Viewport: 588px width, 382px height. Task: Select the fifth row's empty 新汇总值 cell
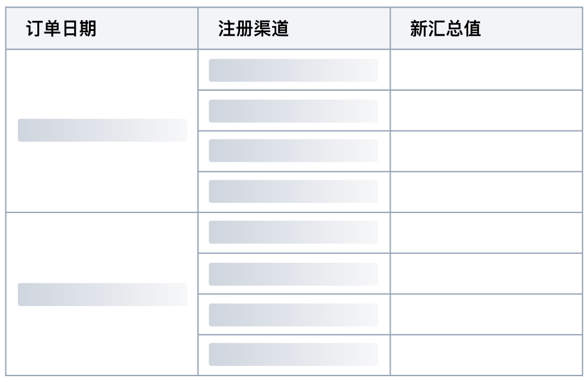486,232
